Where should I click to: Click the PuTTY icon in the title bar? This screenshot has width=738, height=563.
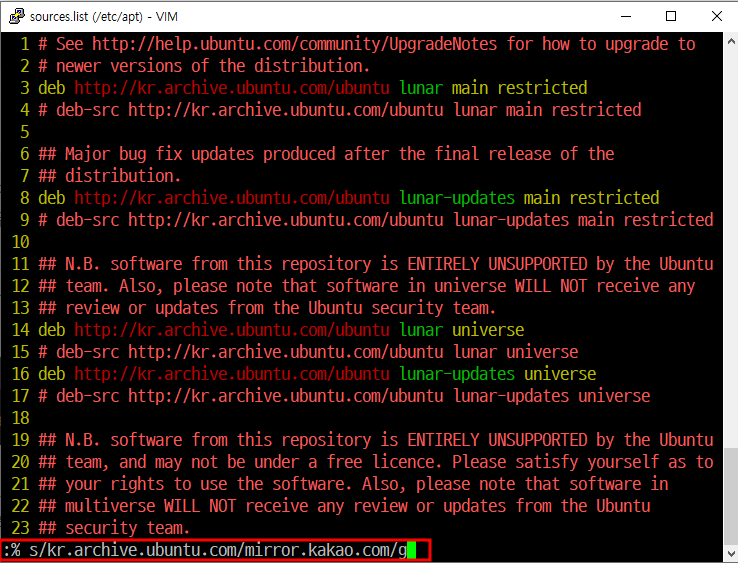[16, 16]
